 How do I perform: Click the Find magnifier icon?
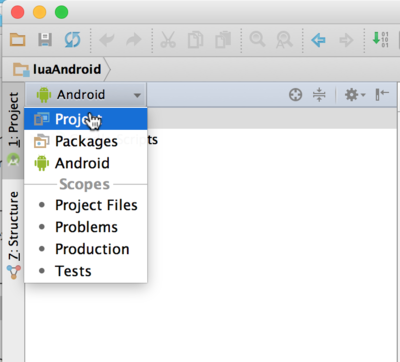257,39
